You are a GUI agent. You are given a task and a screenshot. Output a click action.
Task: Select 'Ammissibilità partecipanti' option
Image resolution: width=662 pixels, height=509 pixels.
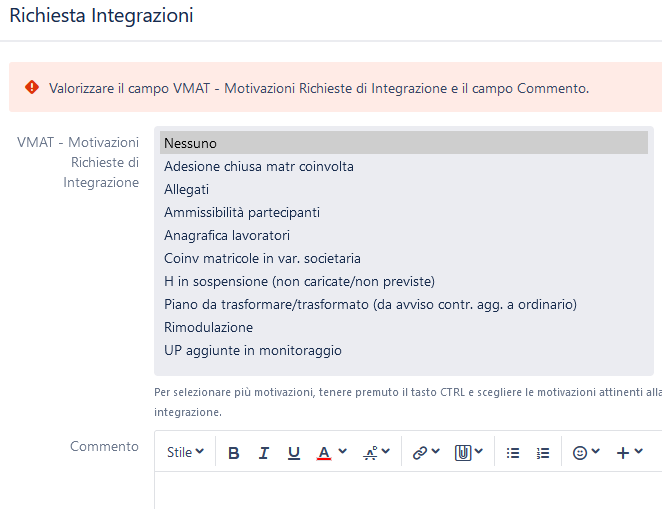[404, 212]
